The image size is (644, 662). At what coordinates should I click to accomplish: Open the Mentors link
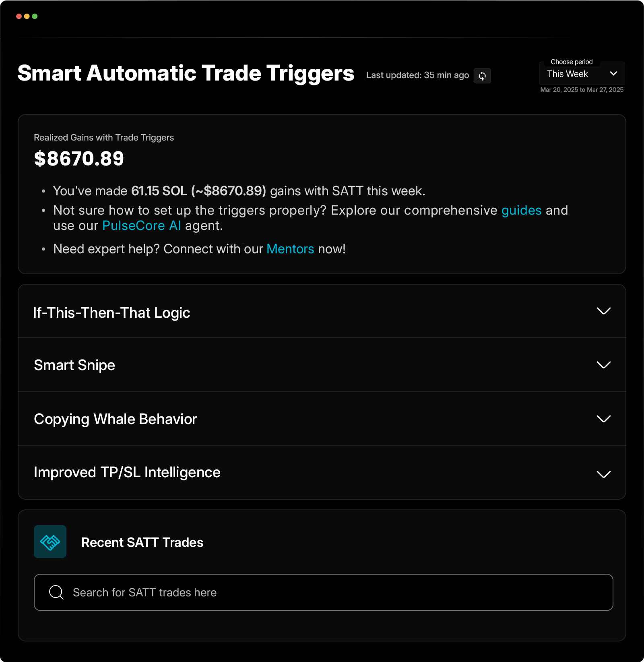click(x=290, y=249)
